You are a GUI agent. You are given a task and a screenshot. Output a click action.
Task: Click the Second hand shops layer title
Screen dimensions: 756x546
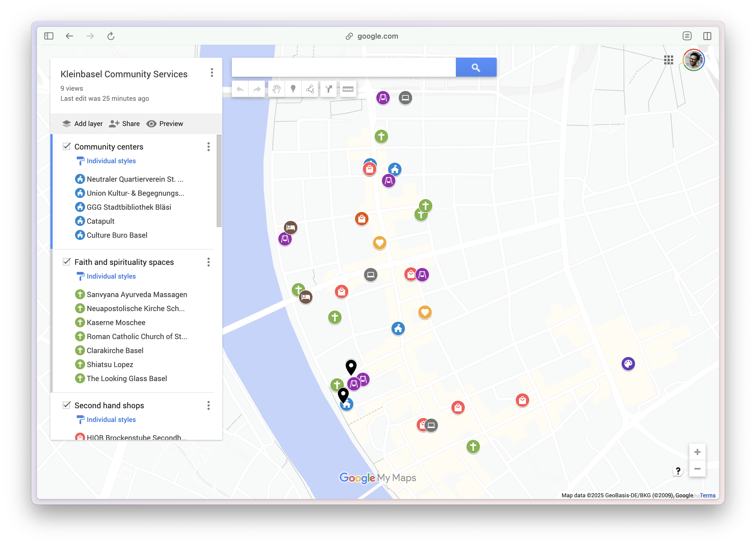pos(109,405)
